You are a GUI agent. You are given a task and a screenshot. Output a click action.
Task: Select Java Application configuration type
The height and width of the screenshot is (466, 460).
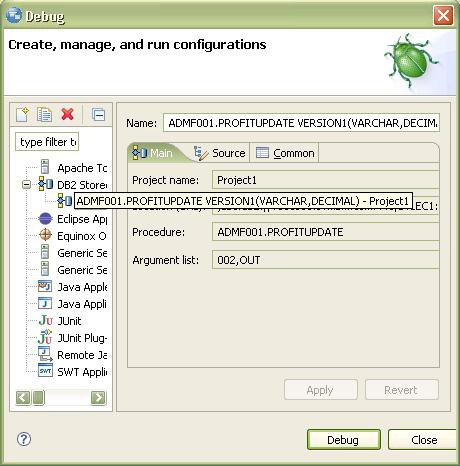click(x=82, y=304)
